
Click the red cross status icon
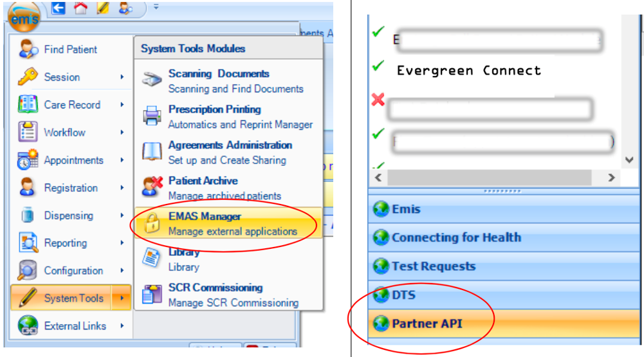[x=378, y=100]
